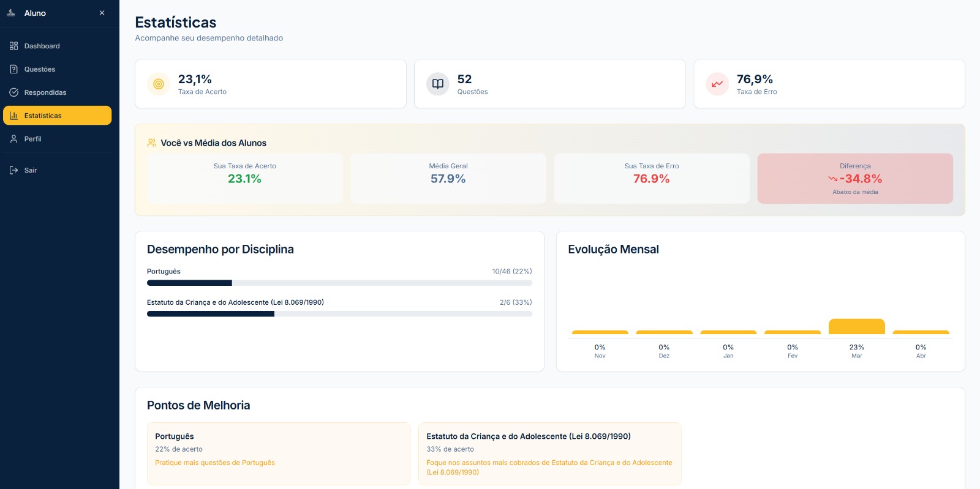Click the March bar in Evolução Mensal chart
The width and height of the screenshot is (980, 489).
click(856, 327)
